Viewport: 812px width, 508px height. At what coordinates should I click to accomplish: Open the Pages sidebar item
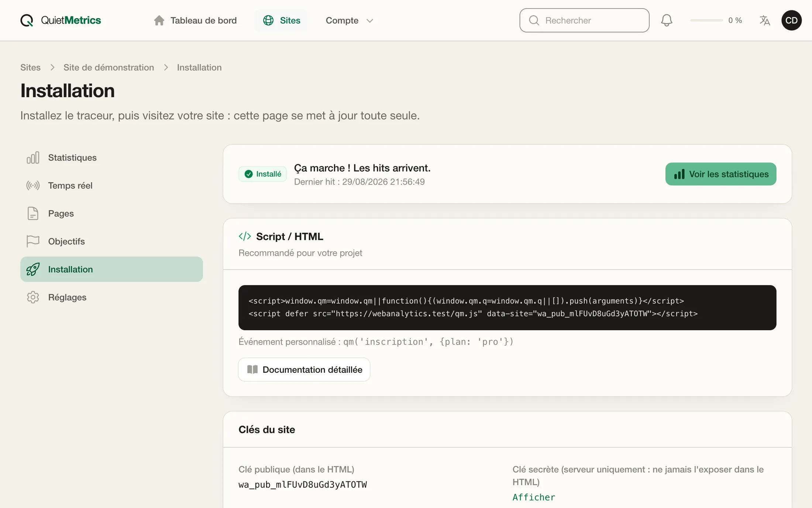(111, 214)
